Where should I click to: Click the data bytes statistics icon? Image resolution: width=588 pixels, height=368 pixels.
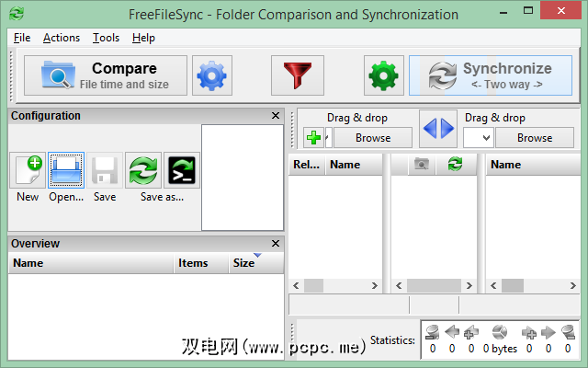(x=500, y=332)
